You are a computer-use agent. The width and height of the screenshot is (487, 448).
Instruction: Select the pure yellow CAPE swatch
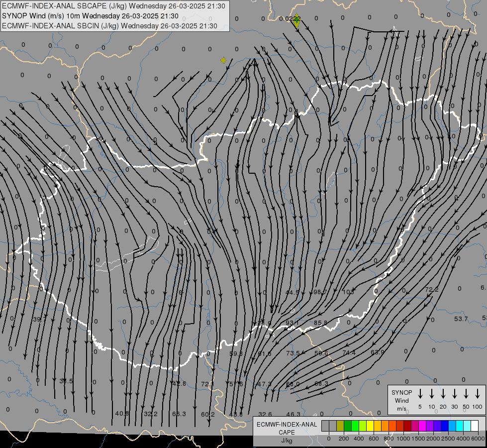tap(370, 426)
